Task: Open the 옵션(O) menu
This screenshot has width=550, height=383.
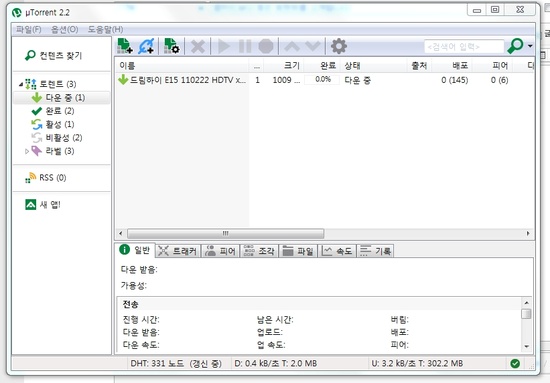Action: point(65,29)
